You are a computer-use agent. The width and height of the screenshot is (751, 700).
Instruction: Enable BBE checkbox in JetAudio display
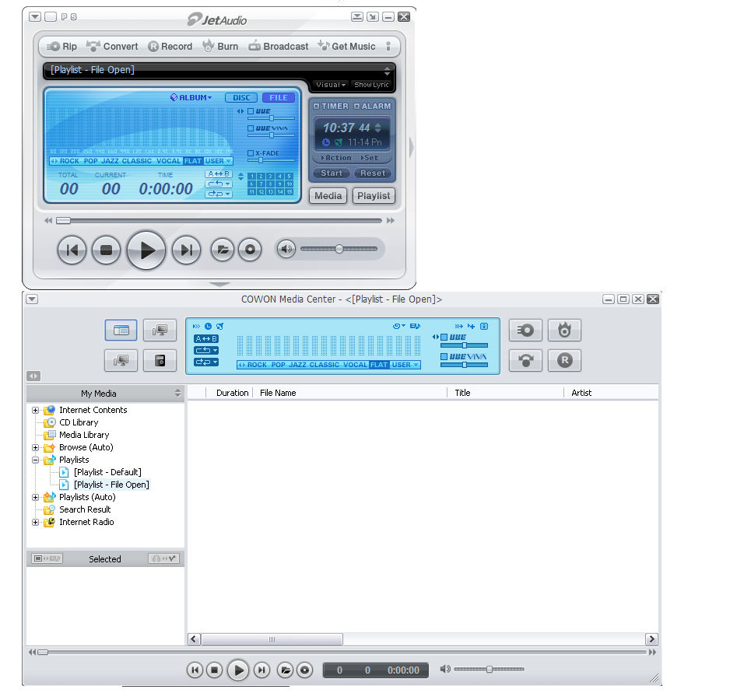(x=251, y=111)
